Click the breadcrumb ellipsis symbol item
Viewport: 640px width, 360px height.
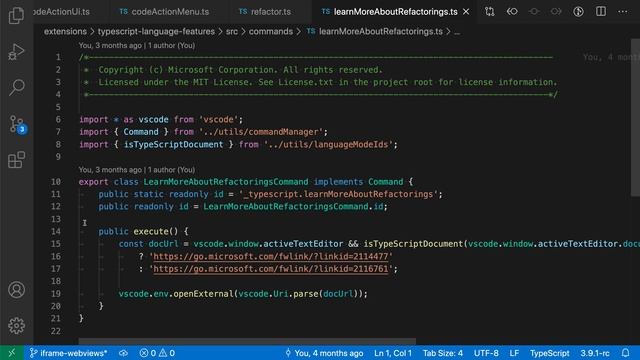point(457,32)
